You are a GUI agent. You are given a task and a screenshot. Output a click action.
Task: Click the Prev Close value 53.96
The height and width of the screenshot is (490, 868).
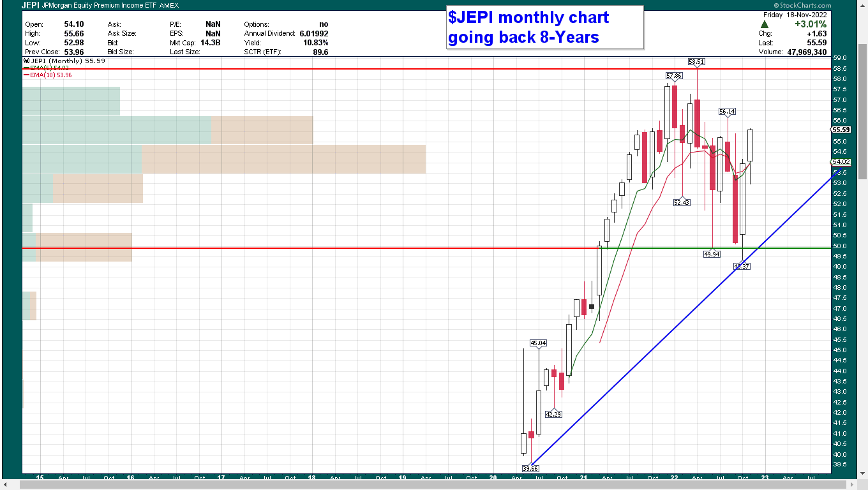[x=74, y=52]
